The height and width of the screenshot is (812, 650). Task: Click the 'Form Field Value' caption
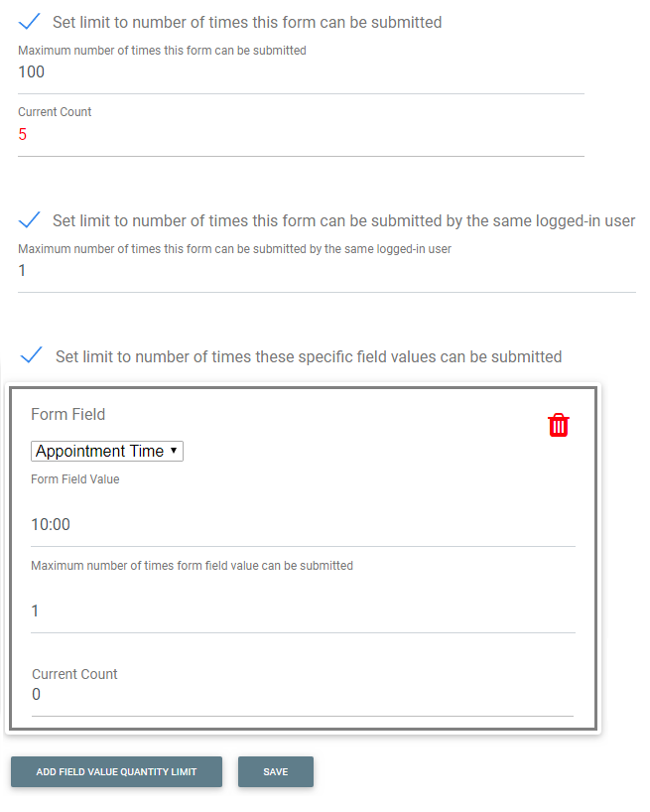[75, 479]
